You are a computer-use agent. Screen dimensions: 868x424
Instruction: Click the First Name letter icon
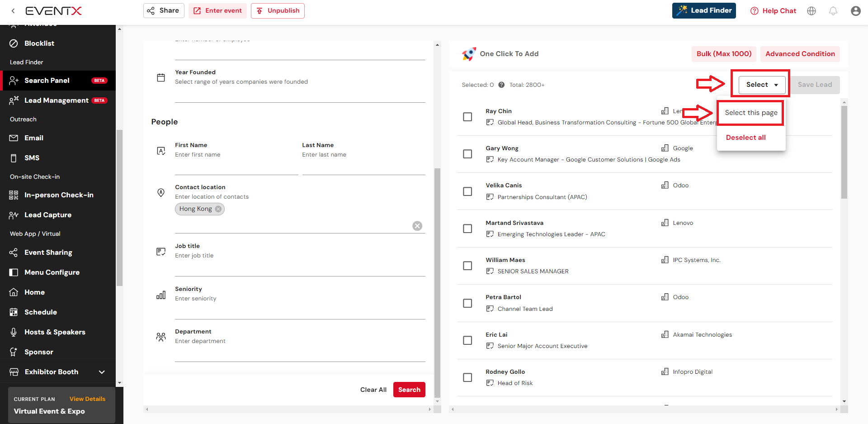tap(161, 151)
